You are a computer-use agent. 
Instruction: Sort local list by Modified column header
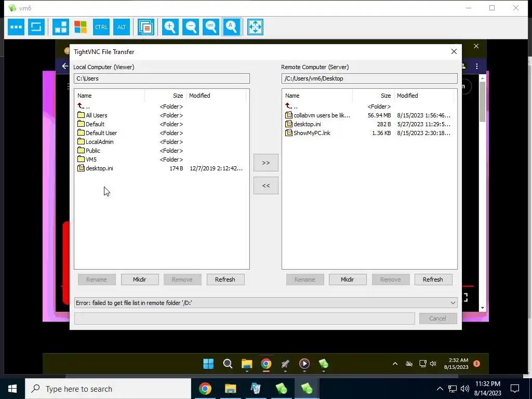216,96
